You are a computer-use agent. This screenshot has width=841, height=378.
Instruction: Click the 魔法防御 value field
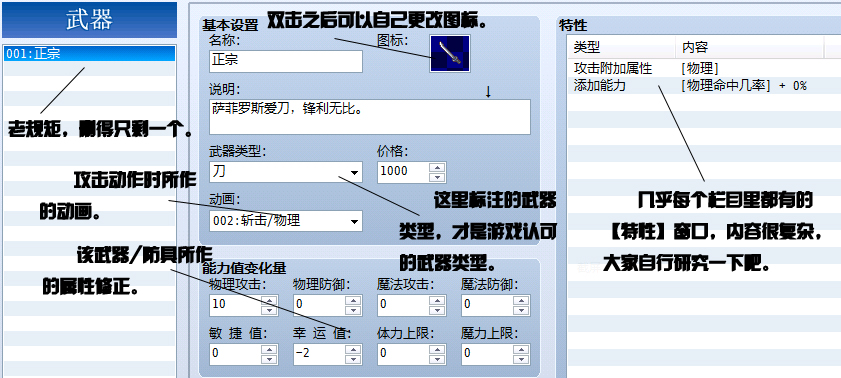coord(487,305)
